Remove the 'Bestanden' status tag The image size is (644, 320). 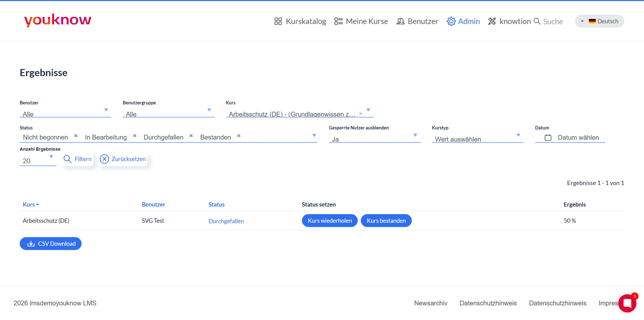click(x=239, y=136)
